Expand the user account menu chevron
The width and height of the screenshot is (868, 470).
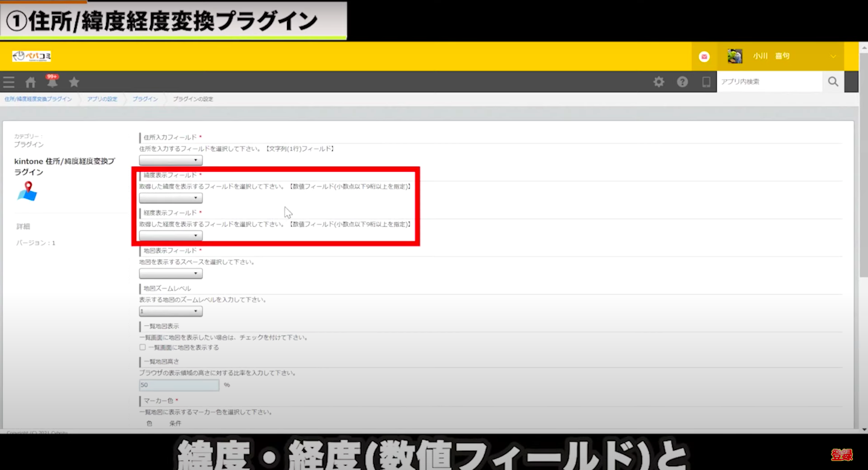[834, 57]
